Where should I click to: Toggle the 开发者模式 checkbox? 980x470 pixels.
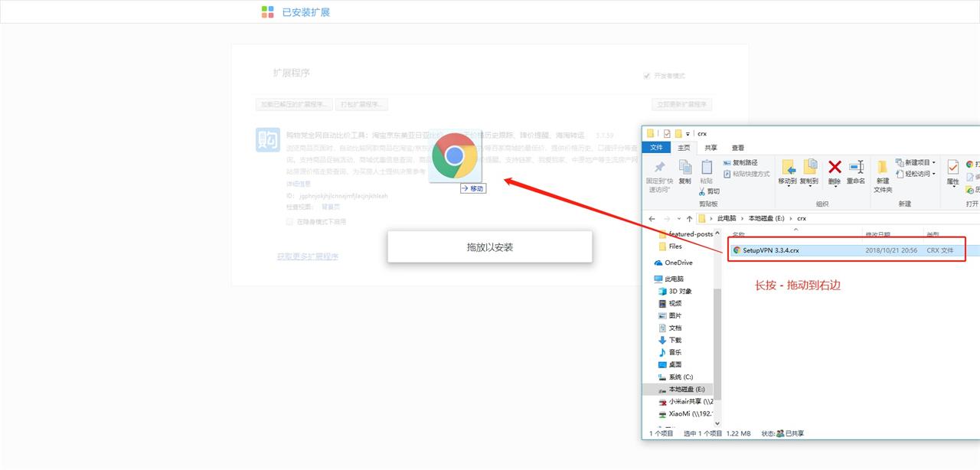coord(647,76)
